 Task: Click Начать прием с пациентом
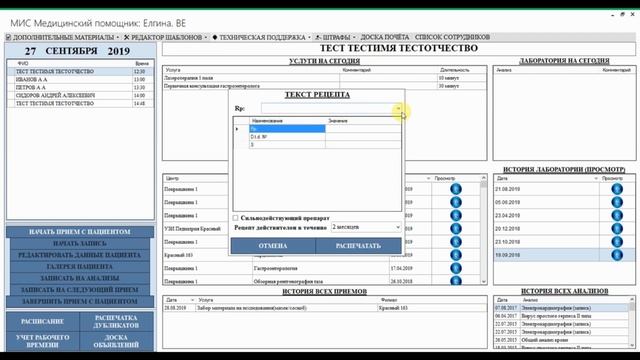(80, 232)
